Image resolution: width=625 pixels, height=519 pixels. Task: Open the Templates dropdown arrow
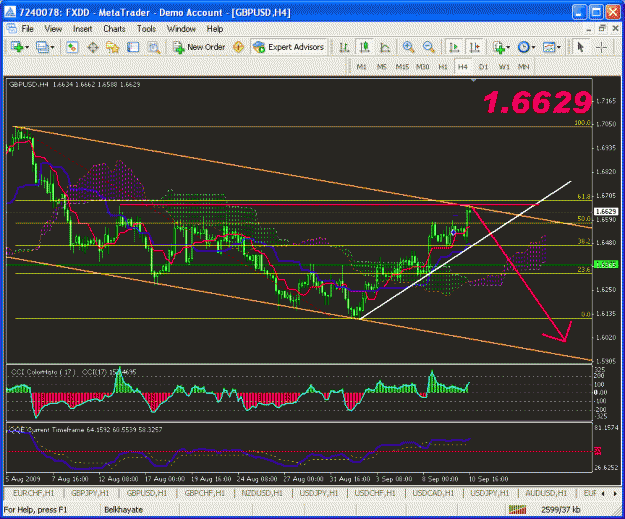coord(559,47)
